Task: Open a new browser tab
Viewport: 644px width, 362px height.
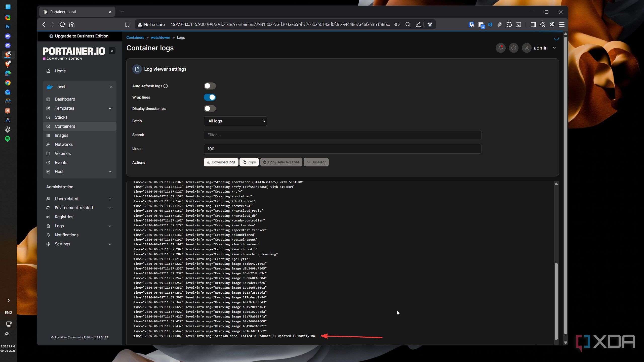Action: tap(122, 12)
